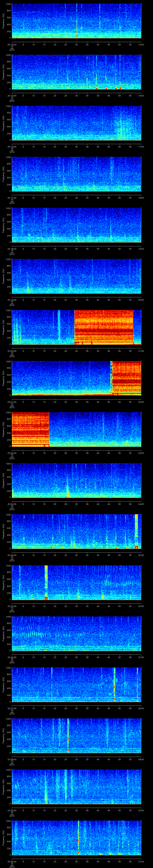Click the 20:16:00 start time label
The image size is (153, 868).
[12, 147]
